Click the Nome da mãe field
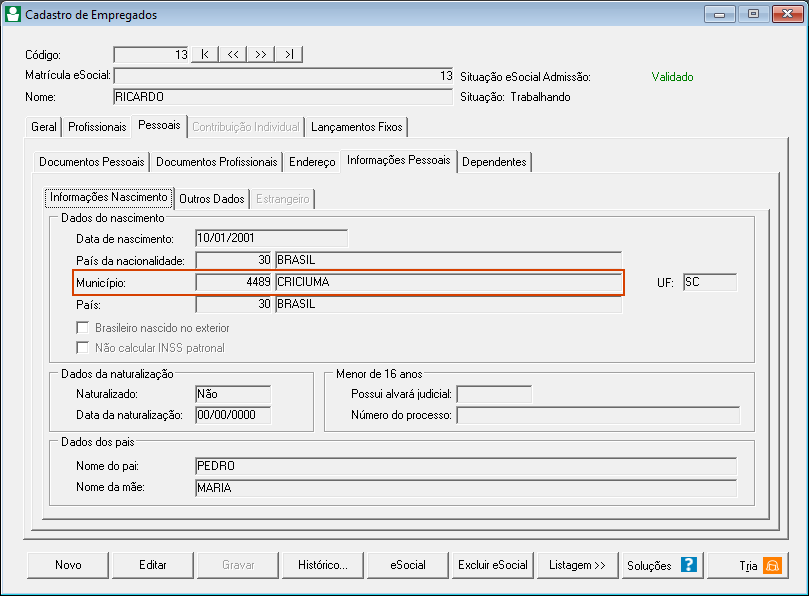This screenshot has height=596, width=809. tap(465, 488)
